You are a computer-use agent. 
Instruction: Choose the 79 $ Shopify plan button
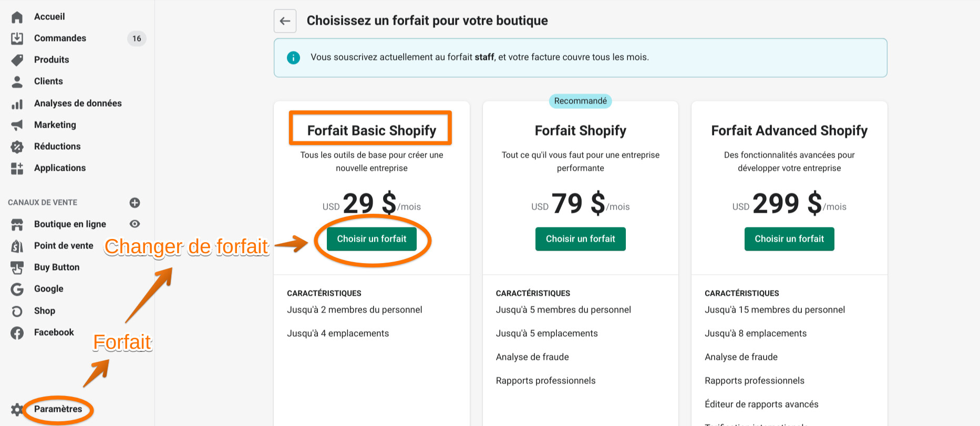coord(580,239)
